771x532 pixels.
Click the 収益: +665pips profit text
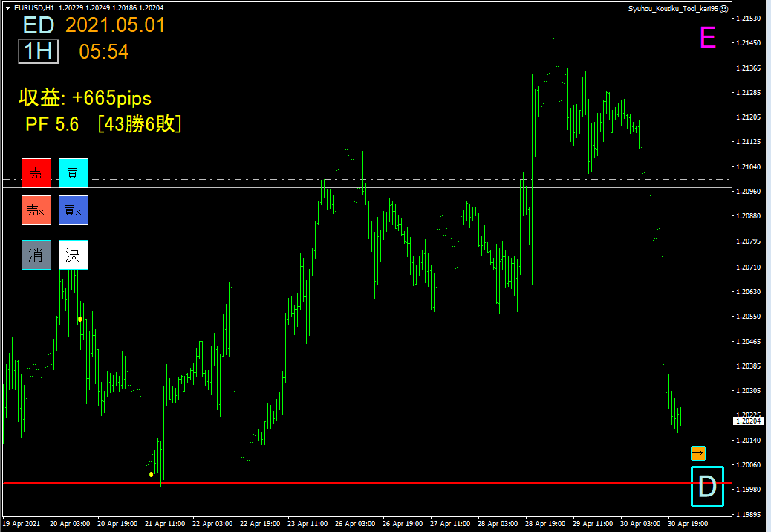point(85,98)
